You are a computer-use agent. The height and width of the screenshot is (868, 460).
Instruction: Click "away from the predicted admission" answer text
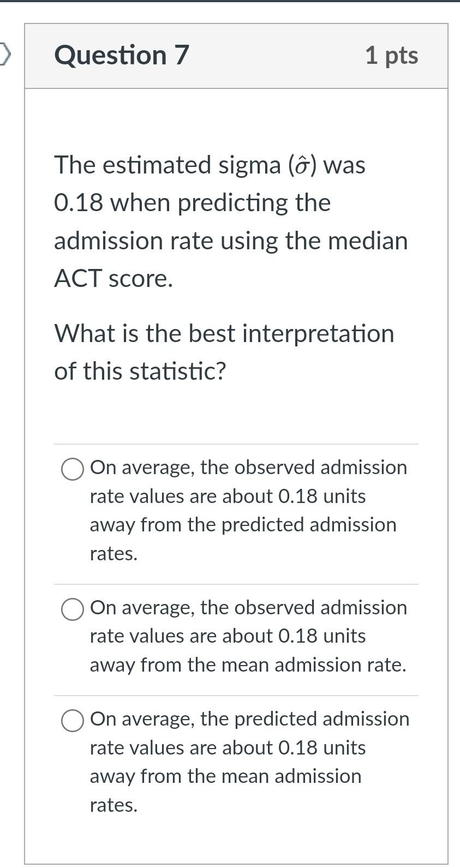243,525
